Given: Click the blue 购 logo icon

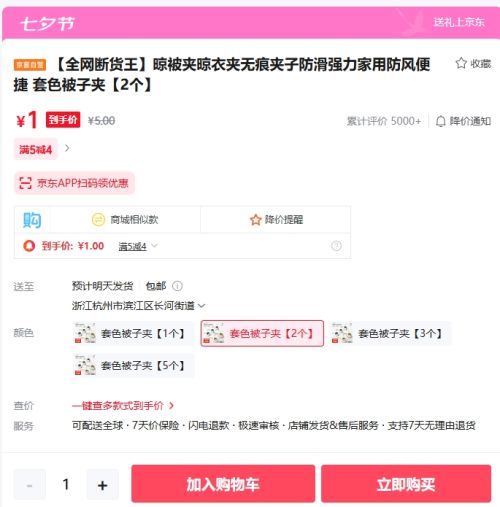Looking at the screenshot, I should coord(32,220).
